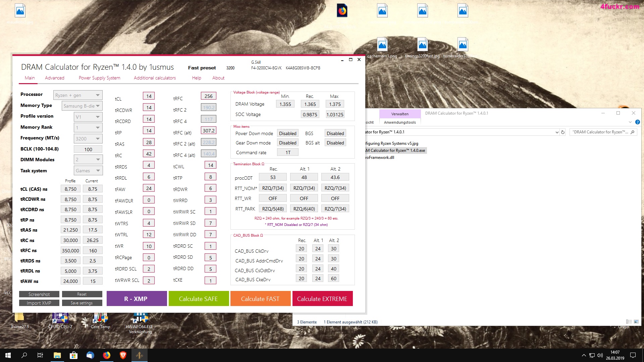644x362 pixels.
Task: Click the Brave browser taskbar icon
Action: tap(123, 355)
